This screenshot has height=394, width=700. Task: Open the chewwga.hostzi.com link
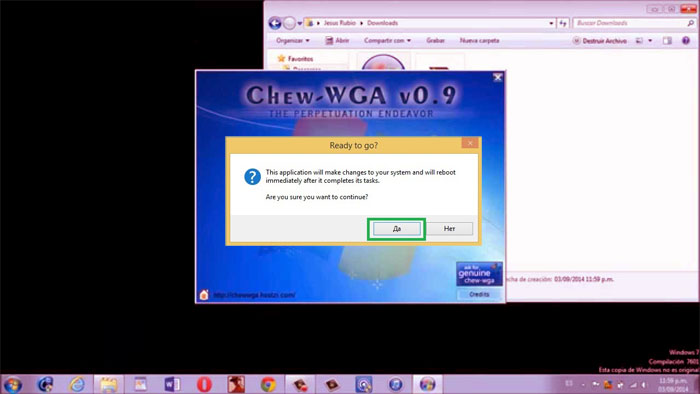click(x=254, y=295)
